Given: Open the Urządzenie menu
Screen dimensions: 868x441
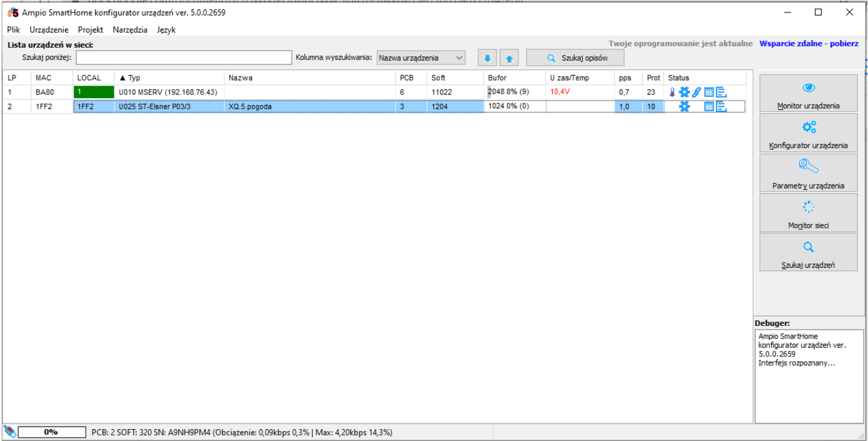Looking at the screenshot, I should click(x=49, y=29).
